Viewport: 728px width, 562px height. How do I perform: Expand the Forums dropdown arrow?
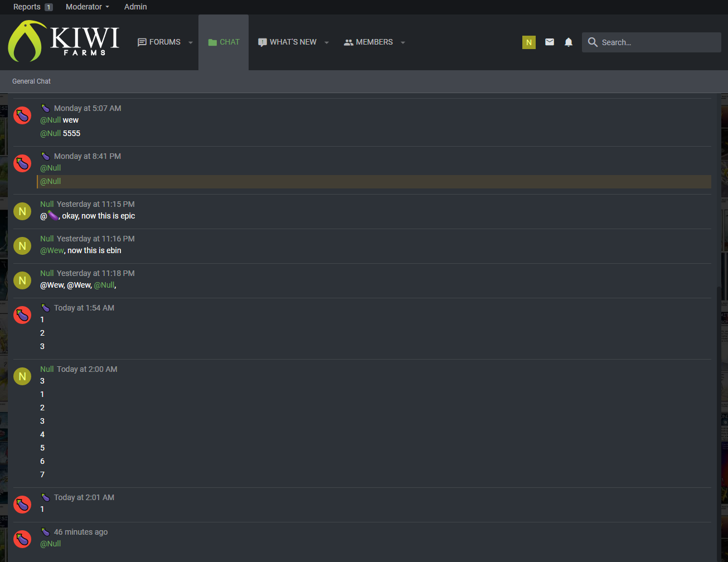[191, 42]
